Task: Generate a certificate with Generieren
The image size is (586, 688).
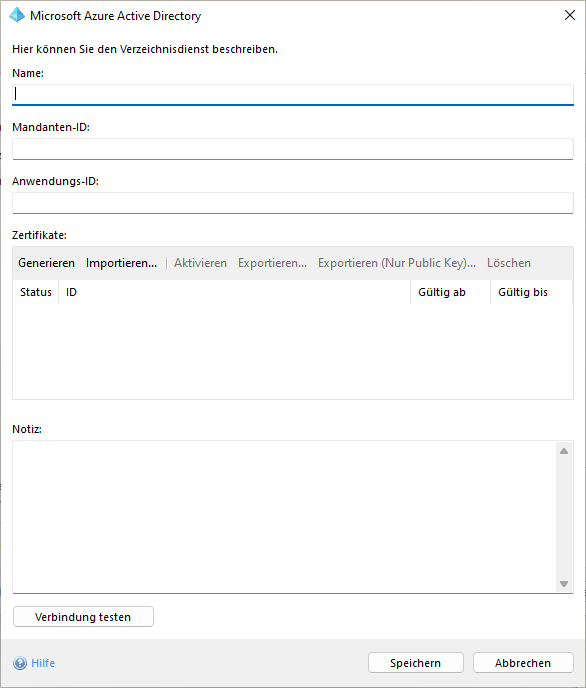Action: (x=46, y=263)
